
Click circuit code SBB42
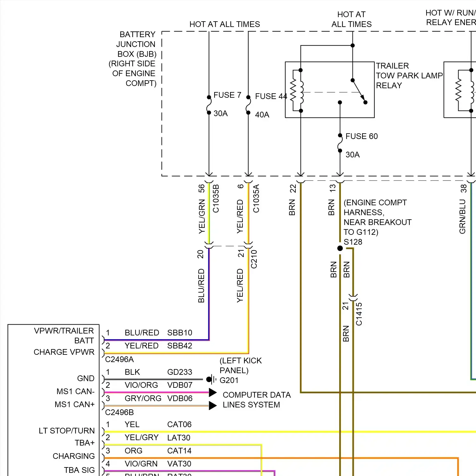coord(180,346)
